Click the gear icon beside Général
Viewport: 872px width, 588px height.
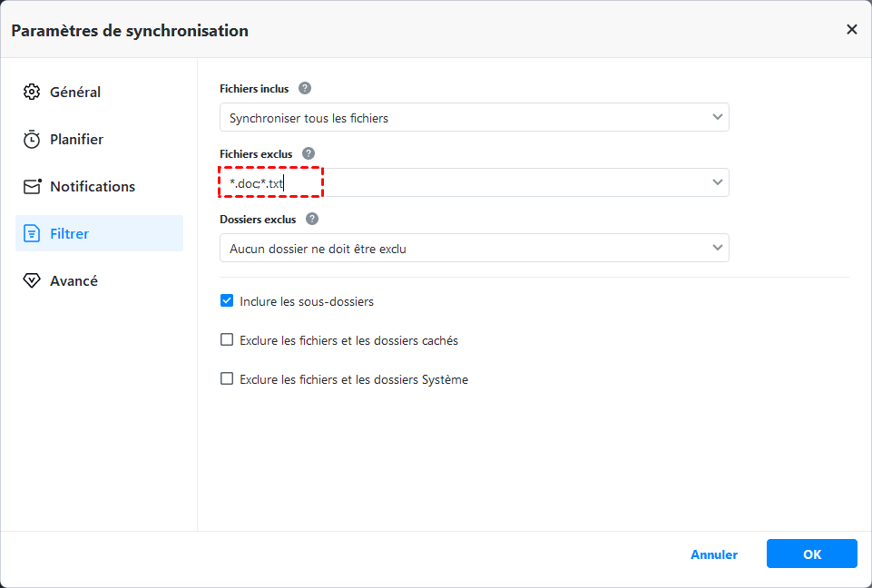click(32, 93)
